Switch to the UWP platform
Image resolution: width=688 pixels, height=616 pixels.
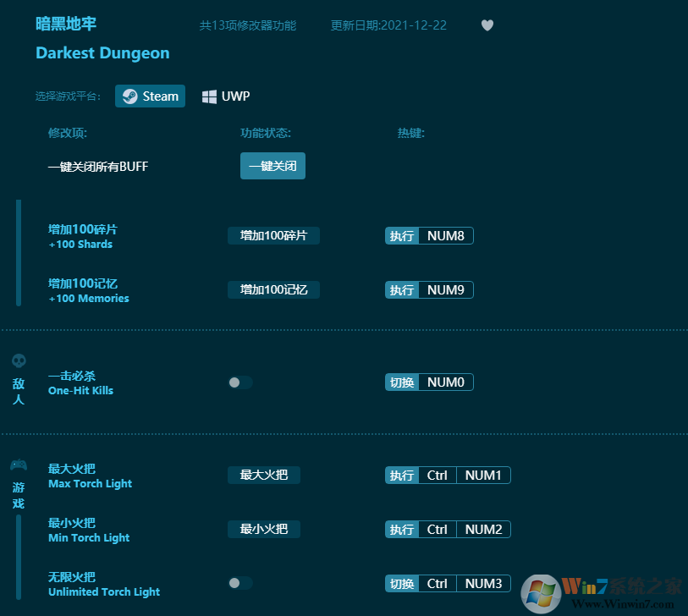(x=226, y=96)
